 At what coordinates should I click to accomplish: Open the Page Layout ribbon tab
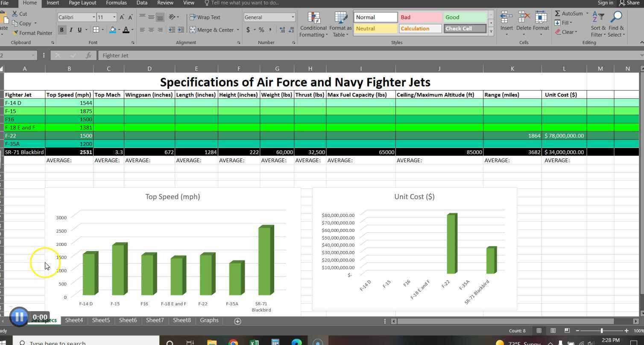pos(82,3)
